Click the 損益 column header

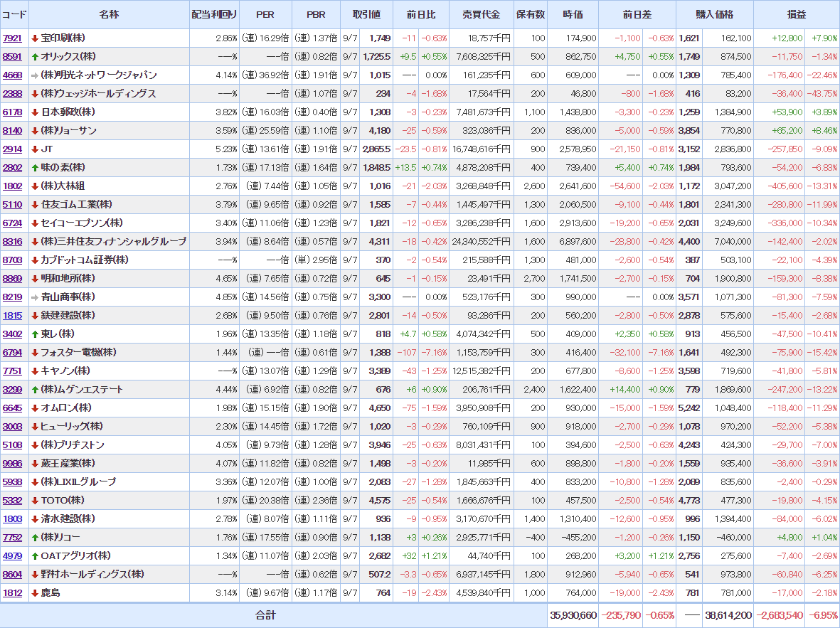pyautogui.click(x=797, y=15)
